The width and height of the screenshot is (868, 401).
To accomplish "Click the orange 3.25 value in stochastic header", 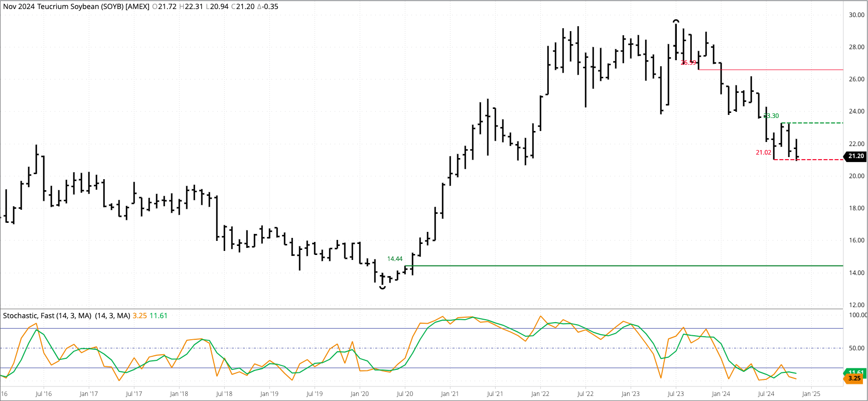I will coord(139,316).
